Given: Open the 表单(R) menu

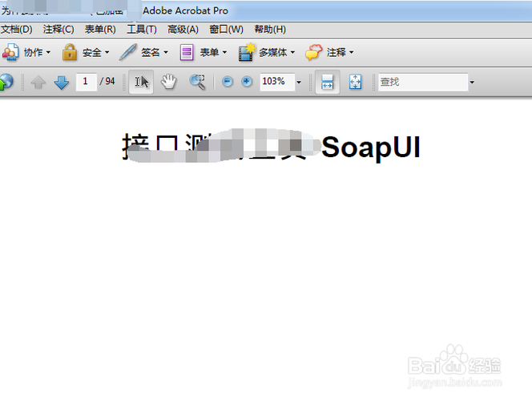Looking at the screenshot, I should [100, 30].
